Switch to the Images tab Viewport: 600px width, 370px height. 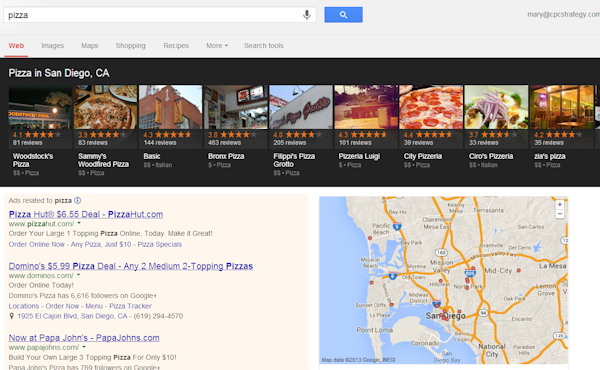[x=52, y=46]
